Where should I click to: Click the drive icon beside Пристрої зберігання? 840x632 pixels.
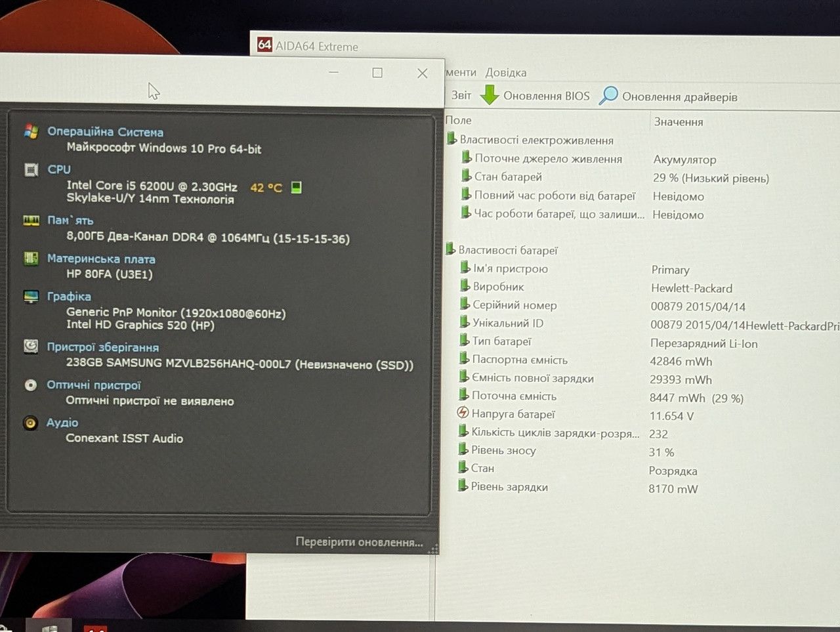pyautogui.click(x=30, y=347)
